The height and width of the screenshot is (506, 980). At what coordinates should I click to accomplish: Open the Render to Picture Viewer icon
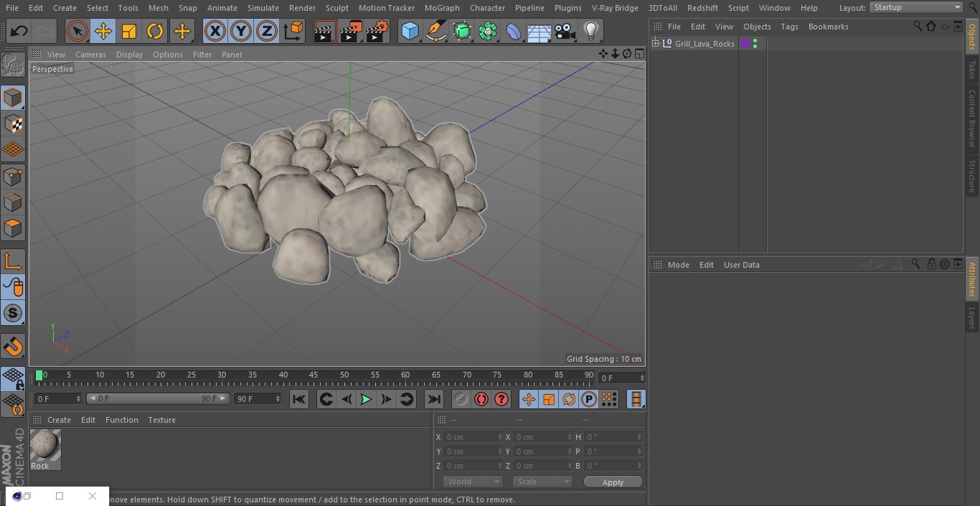(x=351, y=32)
